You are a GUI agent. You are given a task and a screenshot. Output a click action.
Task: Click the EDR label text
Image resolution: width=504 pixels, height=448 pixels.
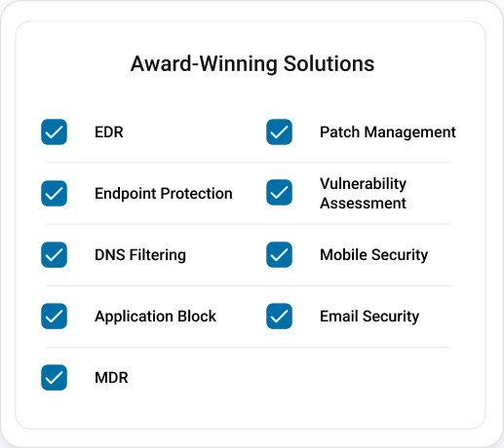[109, 132]
